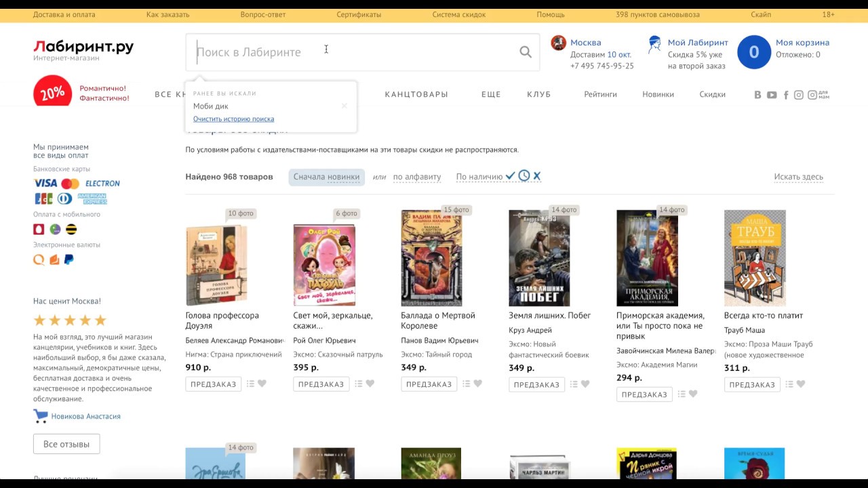Screen dimensions: 868x488
Task: Open 'Мой Лабиринт' account link
Action: [x=698, y=43]
